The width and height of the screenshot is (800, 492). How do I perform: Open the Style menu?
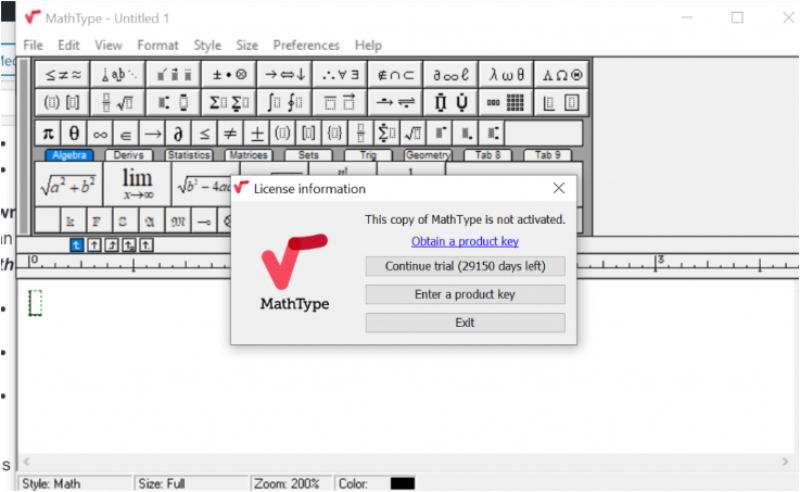[207, 45]
